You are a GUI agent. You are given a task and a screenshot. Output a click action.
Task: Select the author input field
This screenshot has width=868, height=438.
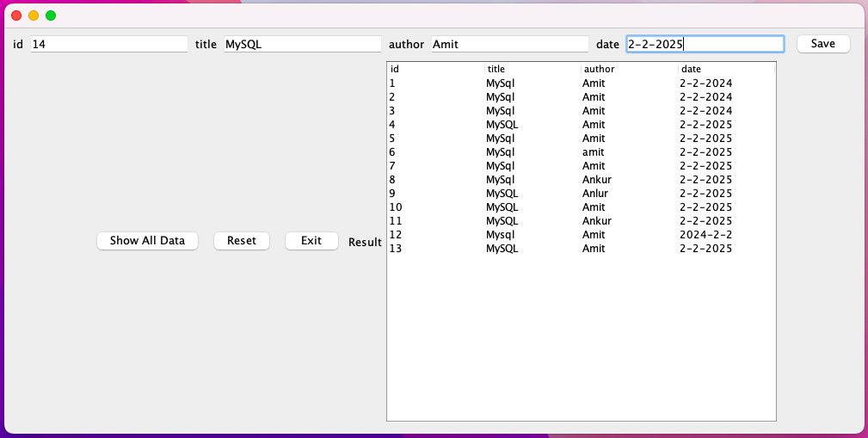tap(509, 44)
